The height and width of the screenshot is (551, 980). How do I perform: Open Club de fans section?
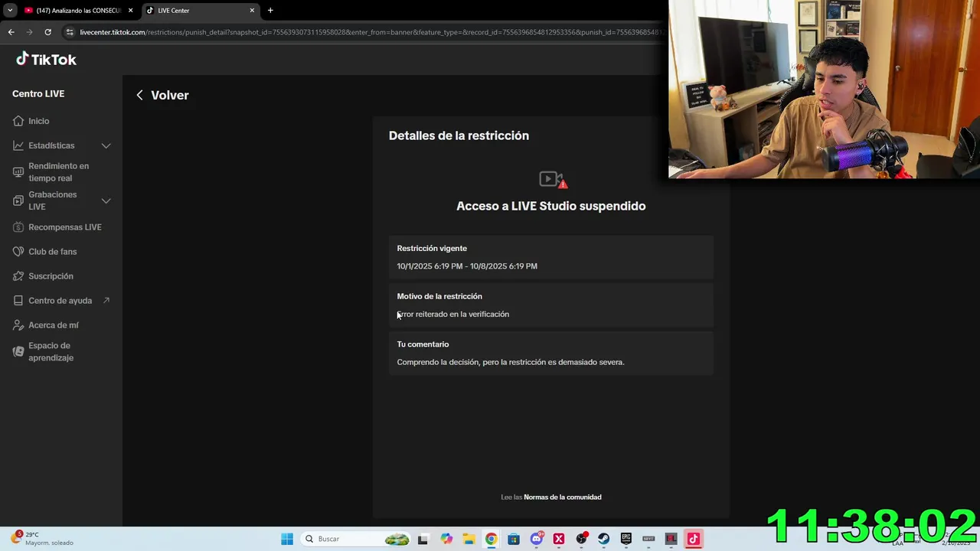(x=52, y=252)
